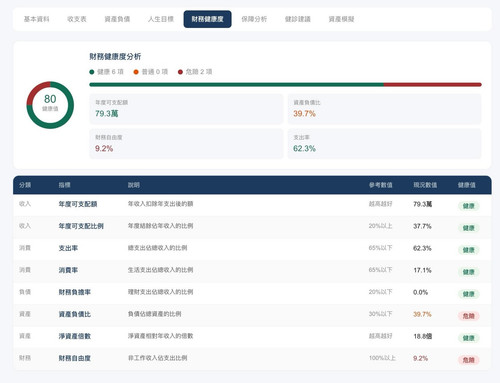Viewport: 500px width, 383px height.
Task: Open the 保障分析 tab
Action: (254, 19)
